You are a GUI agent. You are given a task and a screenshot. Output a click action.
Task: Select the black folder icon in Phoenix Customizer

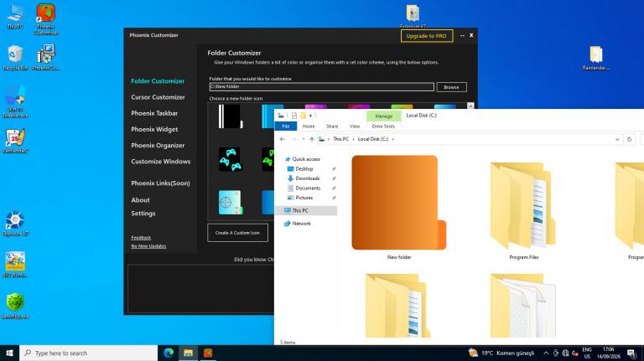pos(231,116)
